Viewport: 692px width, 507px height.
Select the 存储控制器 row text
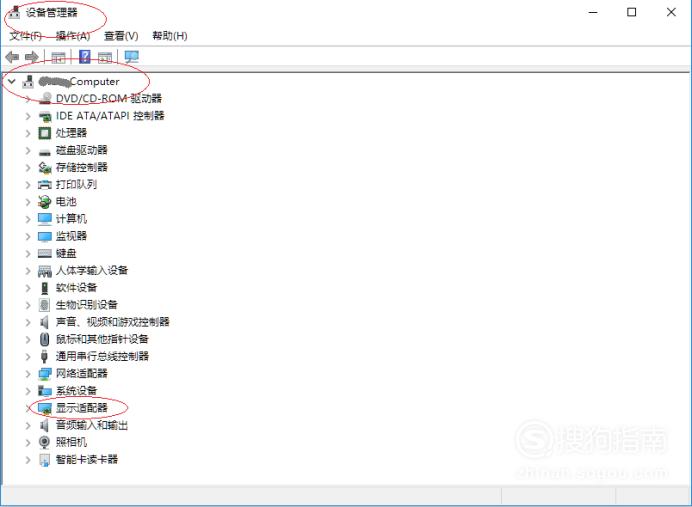pyautogui.click(x=82, y=167)
